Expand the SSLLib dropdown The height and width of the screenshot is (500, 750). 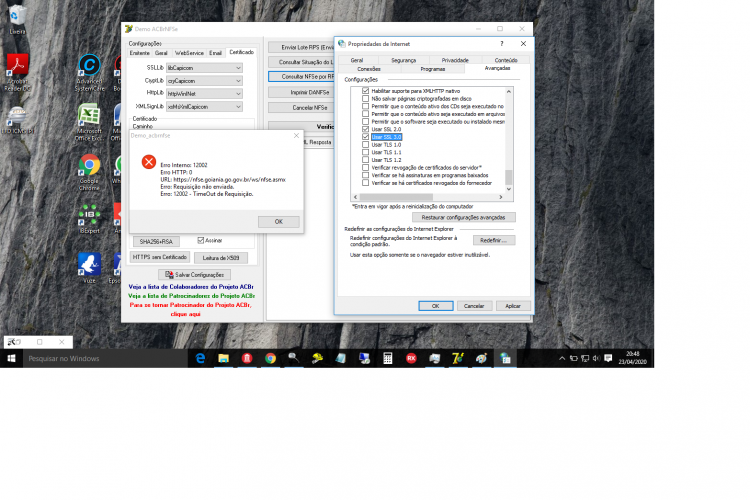204,68
